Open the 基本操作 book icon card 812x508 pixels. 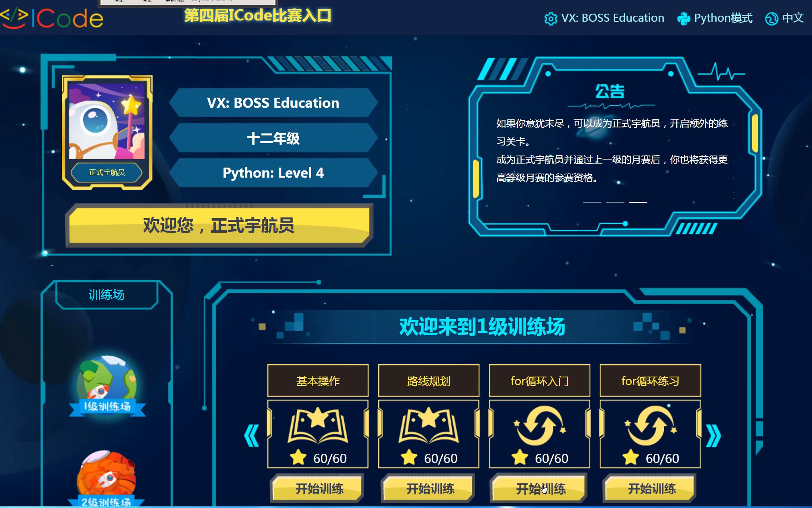click(x=318, y=434)
